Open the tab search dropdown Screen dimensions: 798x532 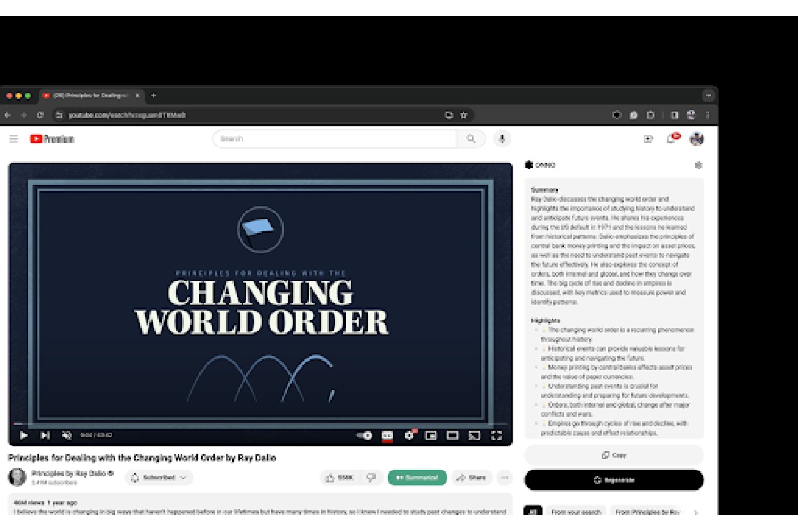[708, 96]
